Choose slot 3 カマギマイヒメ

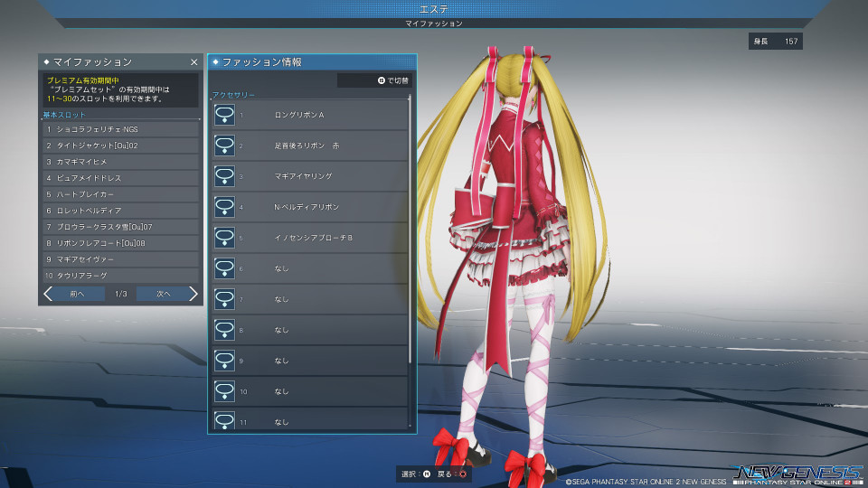click(120, 162)
